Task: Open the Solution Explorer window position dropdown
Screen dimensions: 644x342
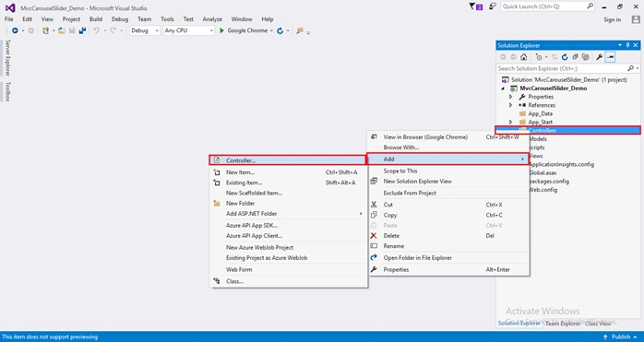Action: 620,45
